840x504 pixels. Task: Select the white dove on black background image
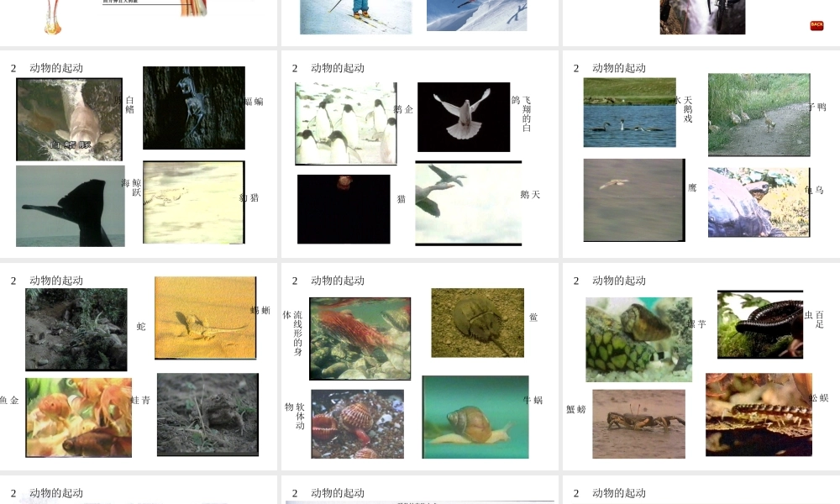464,117
